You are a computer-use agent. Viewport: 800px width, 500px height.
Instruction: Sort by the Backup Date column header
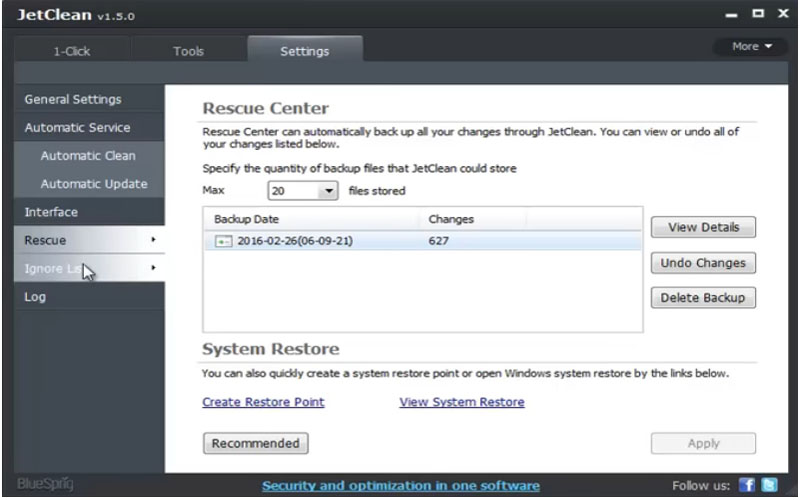[x=311, y=219]
